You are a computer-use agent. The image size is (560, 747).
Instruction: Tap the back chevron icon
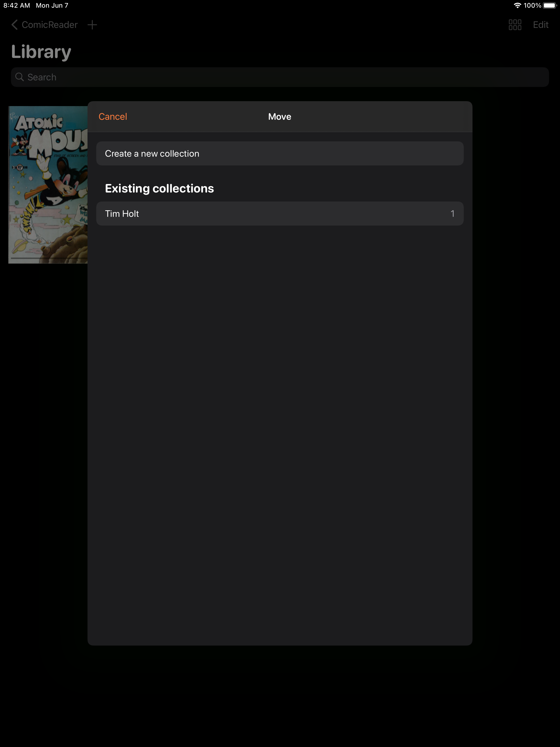(14, 25)
